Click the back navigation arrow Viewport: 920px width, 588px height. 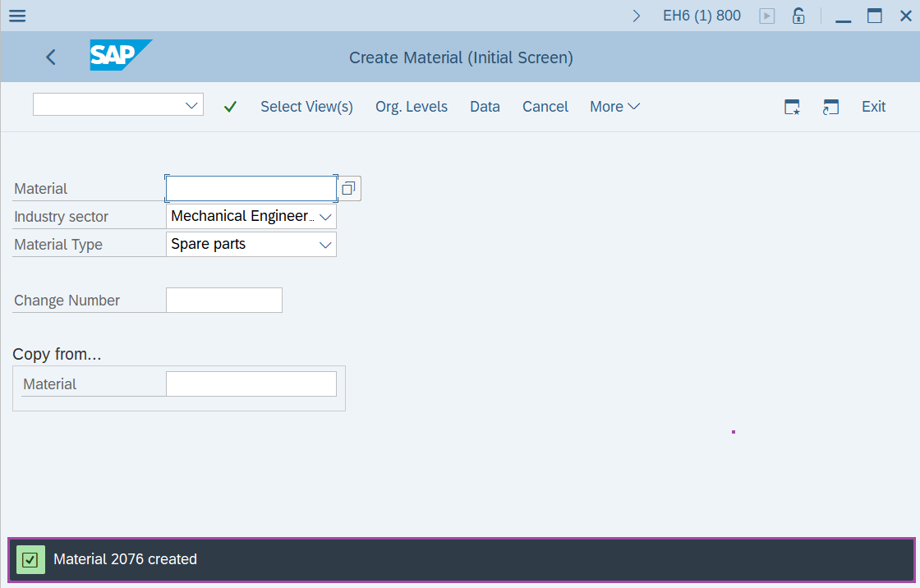click(x=50, y=57)
